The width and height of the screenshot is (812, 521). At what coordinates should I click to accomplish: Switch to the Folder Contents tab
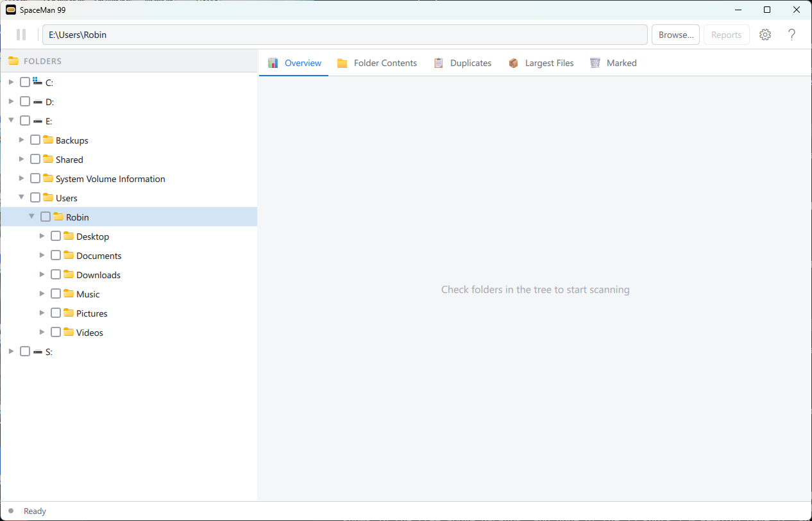pyautogui.click(x=377, y=63)
